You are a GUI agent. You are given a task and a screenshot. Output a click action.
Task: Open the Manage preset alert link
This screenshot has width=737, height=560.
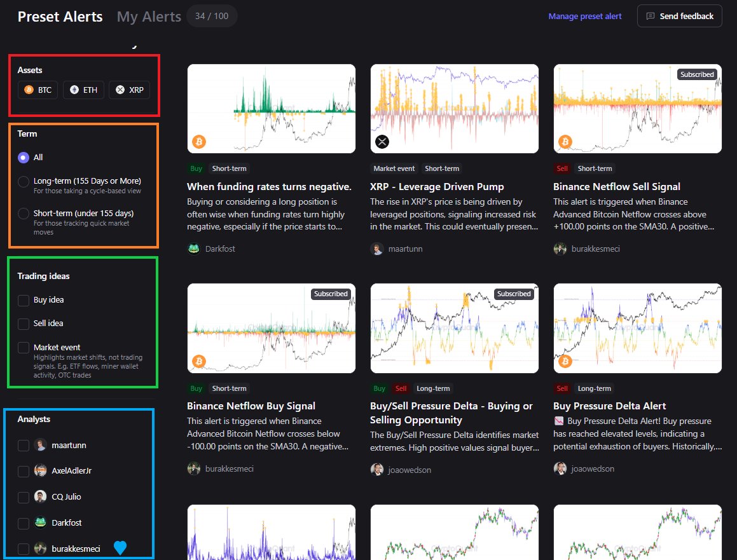click(x=585, y=17)
